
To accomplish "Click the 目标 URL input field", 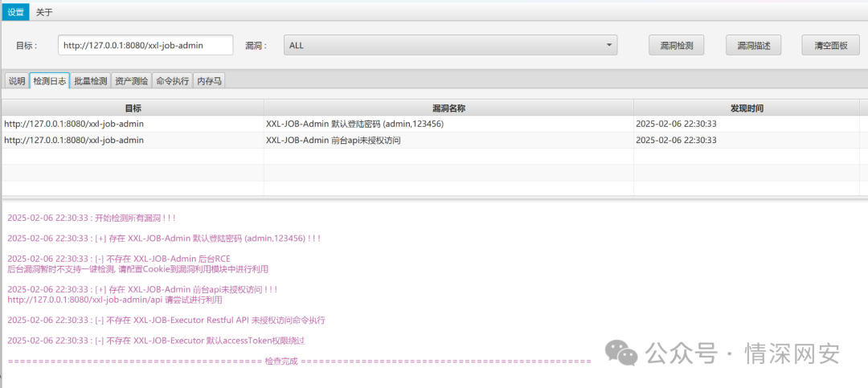I will [x=145, y=45].
